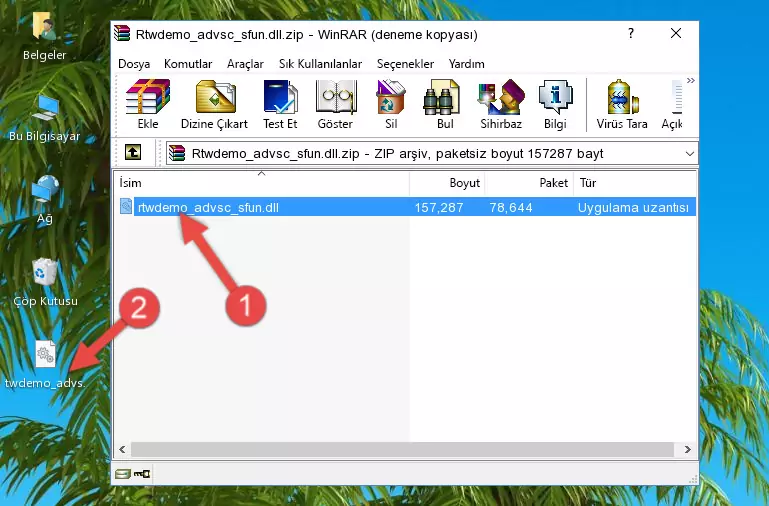The image size is (769, 506).
Task: Go up one folder level
Action: coord(132,152)
